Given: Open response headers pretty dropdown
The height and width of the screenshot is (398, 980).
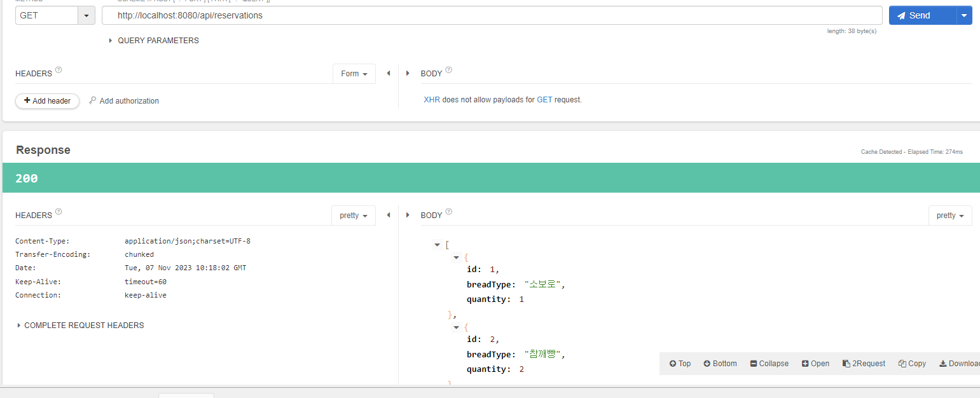Looking at the screenshot, I should click(354, 216).
